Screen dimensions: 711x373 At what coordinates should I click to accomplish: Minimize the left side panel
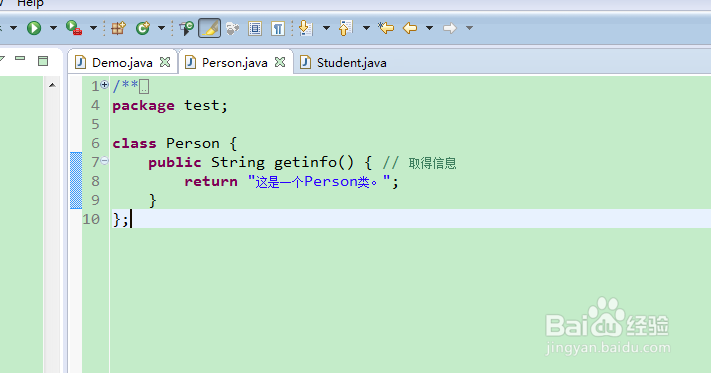[20, 58]
